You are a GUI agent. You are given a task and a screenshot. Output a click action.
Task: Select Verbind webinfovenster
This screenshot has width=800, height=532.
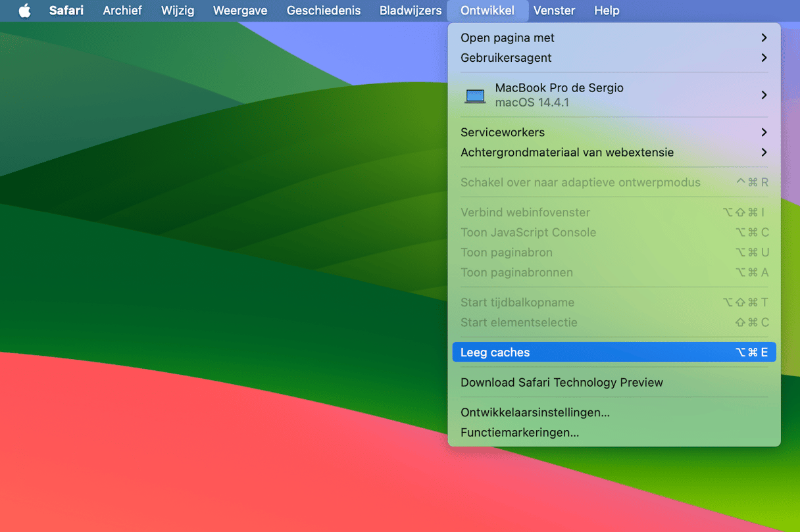614,212
